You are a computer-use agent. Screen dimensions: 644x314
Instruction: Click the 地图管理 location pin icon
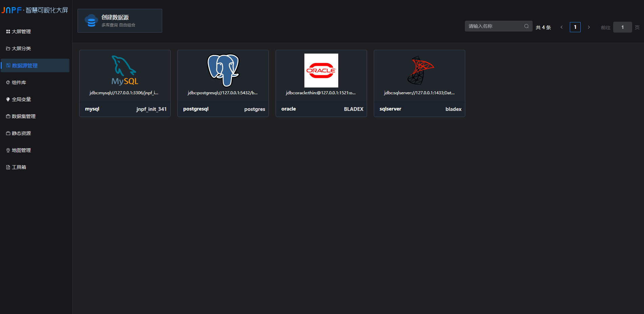[8, 150]
